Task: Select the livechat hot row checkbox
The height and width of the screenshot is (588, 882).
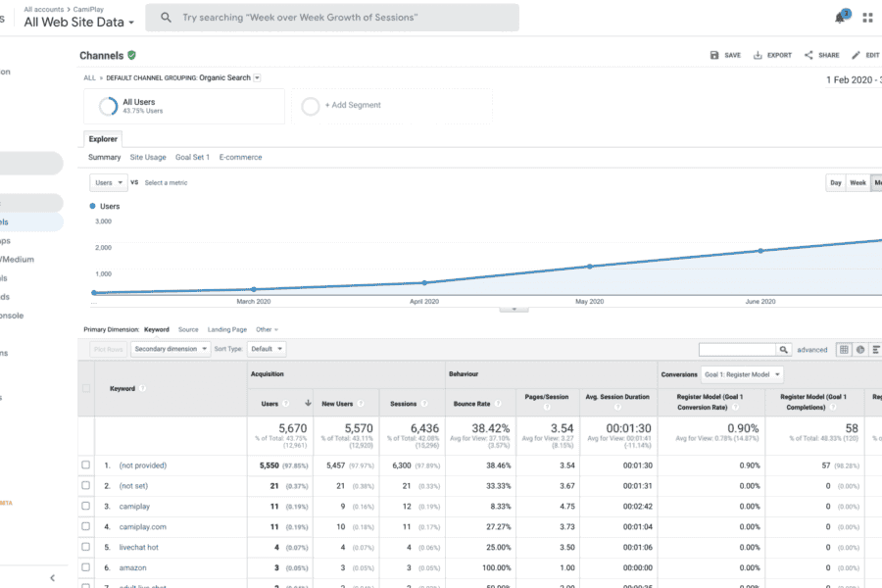Action: (x=86, y=547)
